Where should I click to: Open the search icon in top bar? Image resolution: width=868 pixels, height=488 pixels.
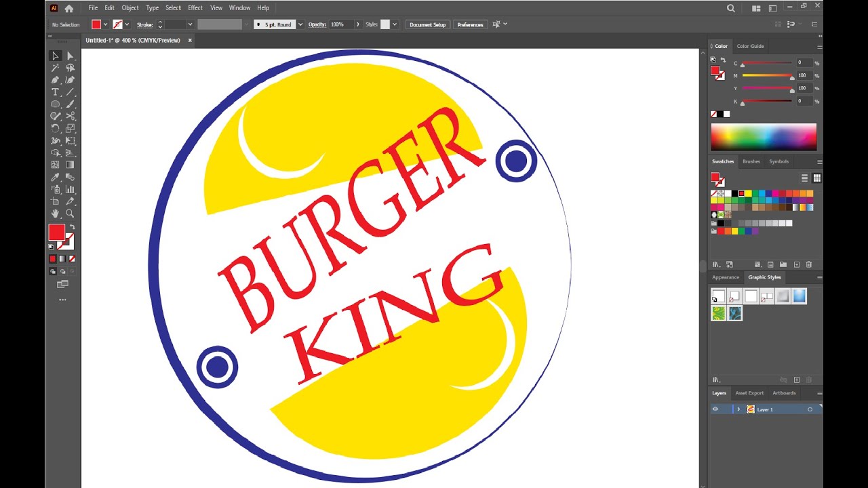(730, 8)
